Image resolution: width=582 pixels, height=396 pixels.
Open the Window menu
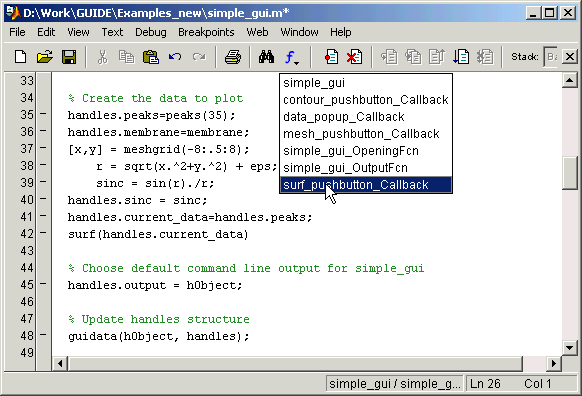(299, 32)
